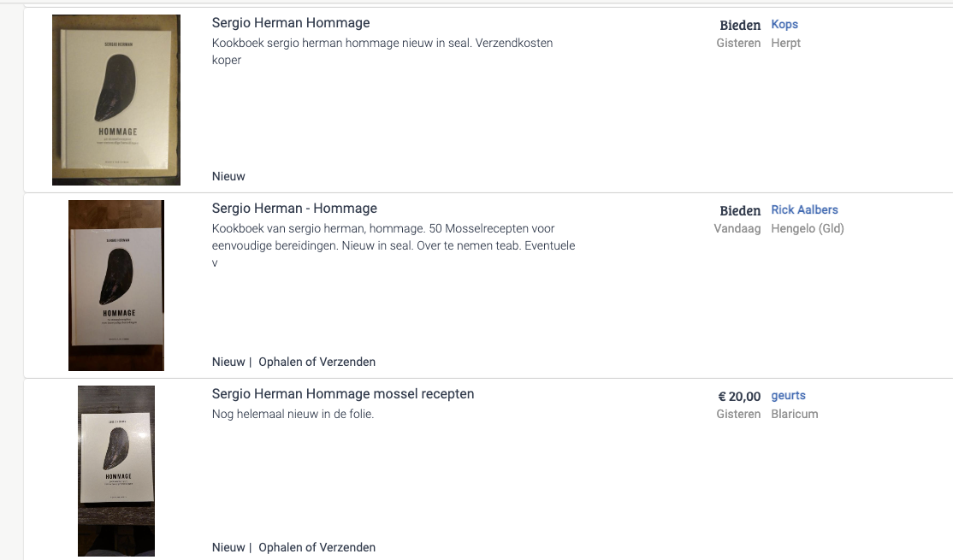953x560 pixels.
Task: Click "Ophalen of Verzenden" on Rick Aalbers listing
Action: pyautogui.click(x=317, y=363)
